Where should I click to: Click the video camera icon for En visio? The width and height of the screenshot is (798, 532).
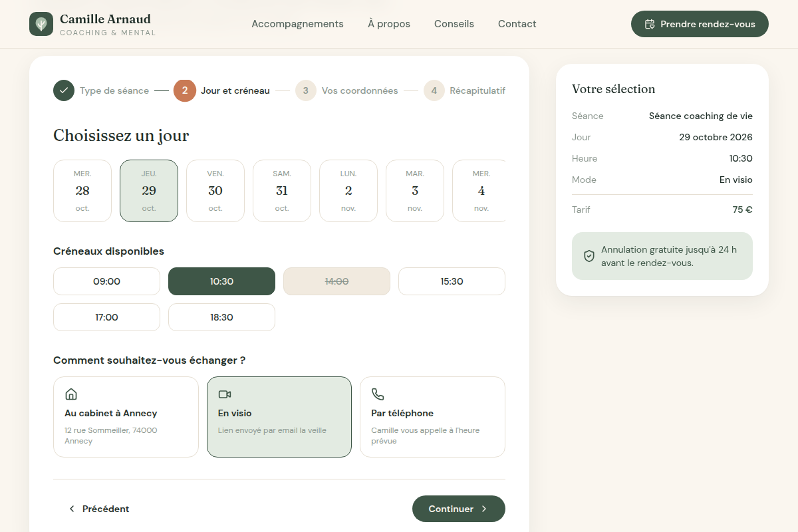tap(225, 394)
